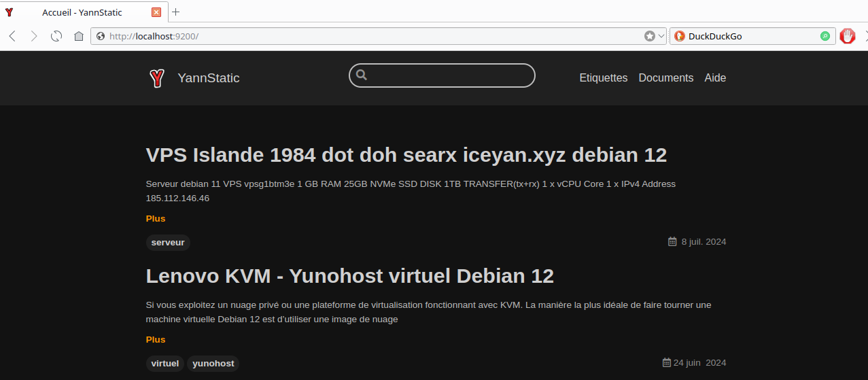This screenshot has width=868, height=380.
Task: Click the red hand ad blocker icon
Action: coord(847,36)
